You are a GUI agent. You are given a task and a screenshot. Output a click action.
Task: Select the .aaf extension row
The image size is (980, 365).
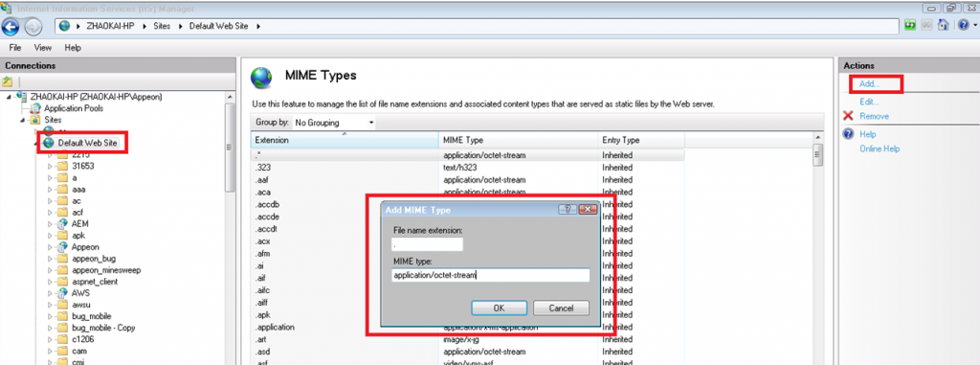(x=467, y=180)
